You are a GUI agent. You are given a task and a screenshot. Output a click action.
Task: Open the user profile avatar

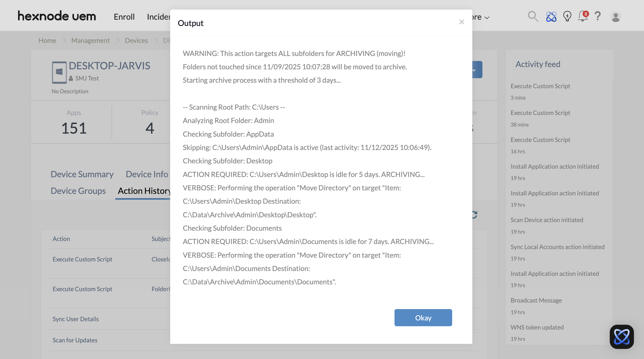[616, 17]
